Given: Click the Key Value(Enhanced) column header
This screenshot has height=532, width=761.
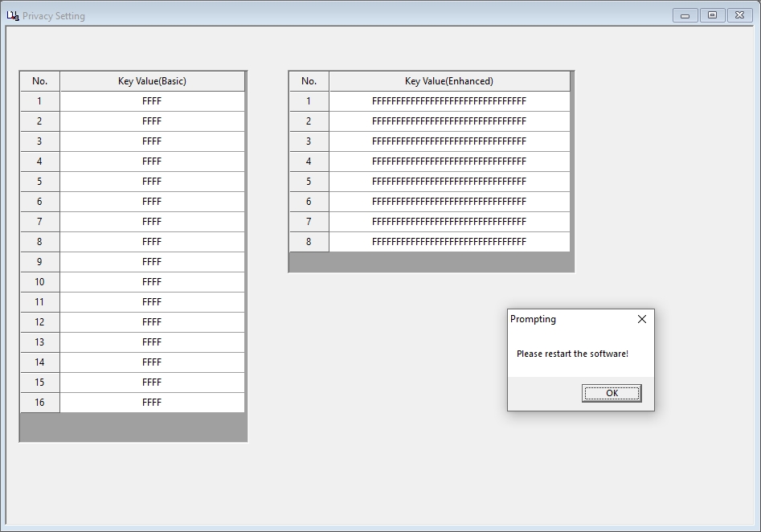Looking at the screenshot, I should click(x=449, y=80).
